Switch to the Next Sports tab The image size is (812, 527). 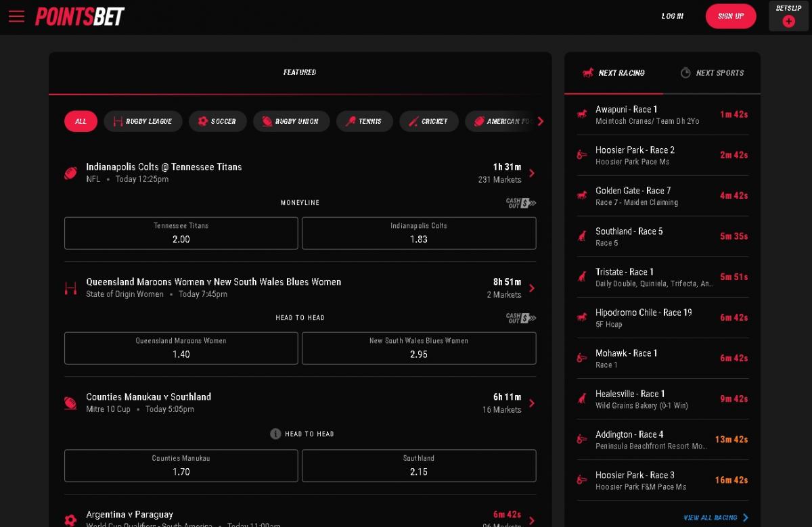712,72
